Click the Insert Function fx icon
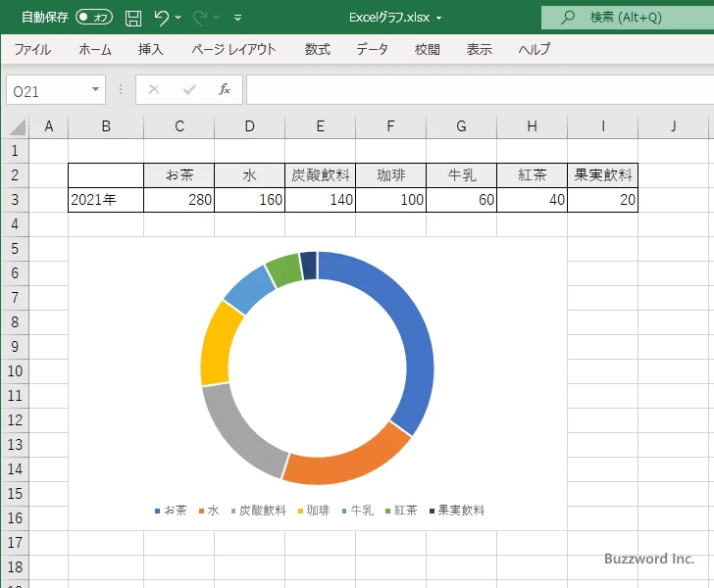This screenshot has height=588, width=714. [225, 89]
